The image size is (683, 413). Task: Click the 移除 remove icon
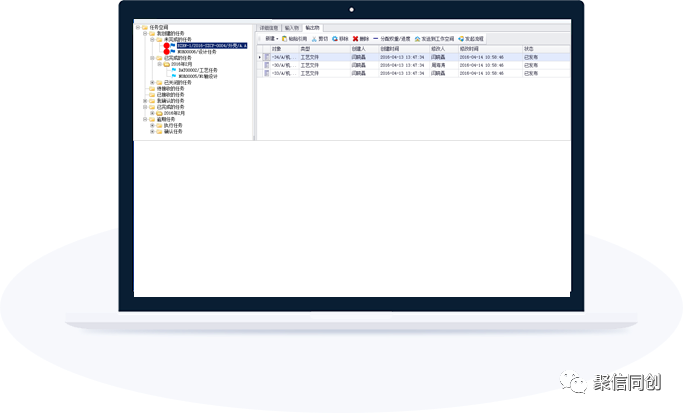[335, 39]
